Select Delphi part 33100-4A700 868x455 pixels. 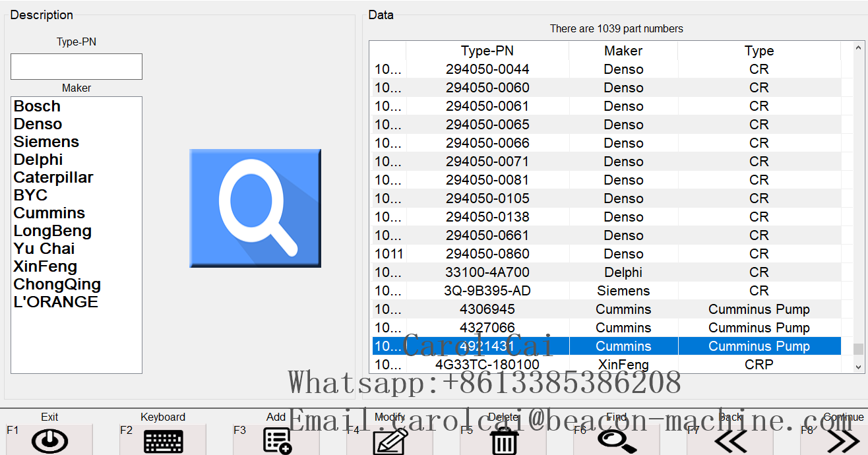click(606, 272)
